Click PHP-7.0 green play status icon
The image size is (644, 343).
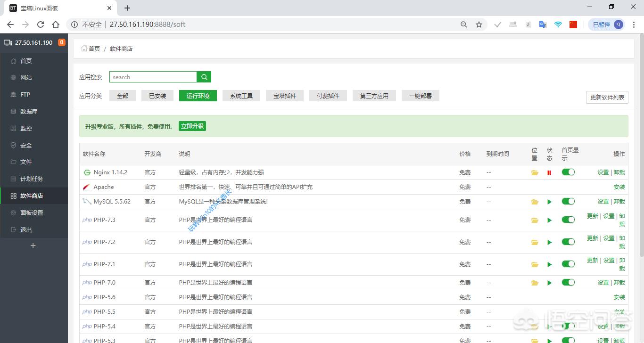pos(549,283)
